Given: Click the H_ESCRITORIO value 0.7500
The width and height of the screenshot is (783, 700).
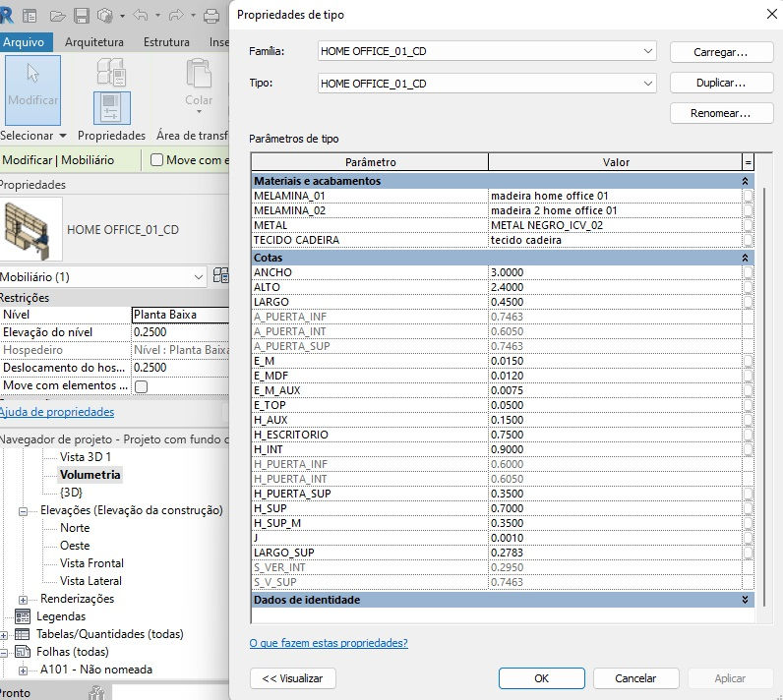Looking at the screenshot, I should click(x=615, y=435).
